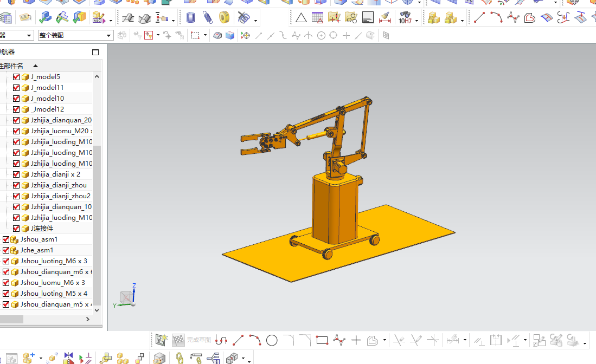Click the heart-shaped curve icon
The image size is (596, 364).
(530, 17)
